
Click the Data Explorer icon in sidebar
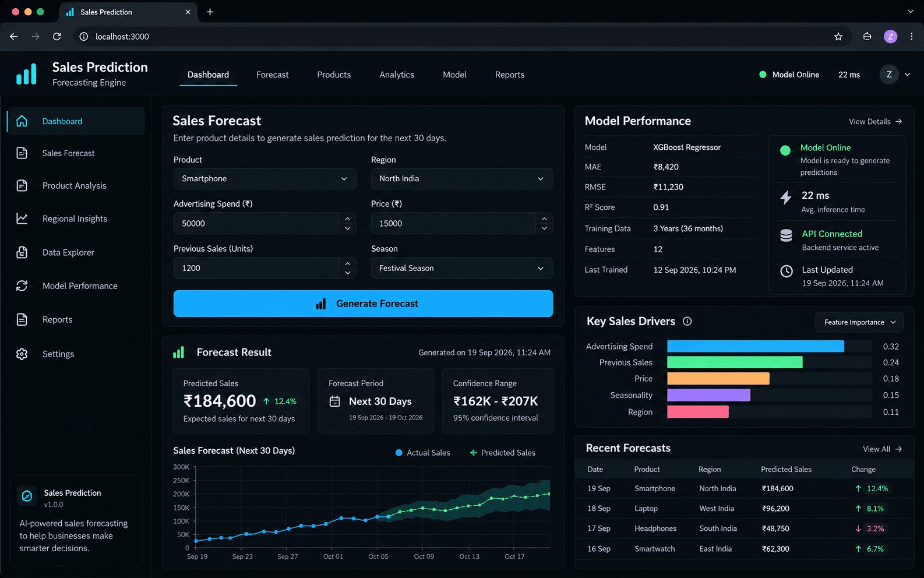pos(22,252)
